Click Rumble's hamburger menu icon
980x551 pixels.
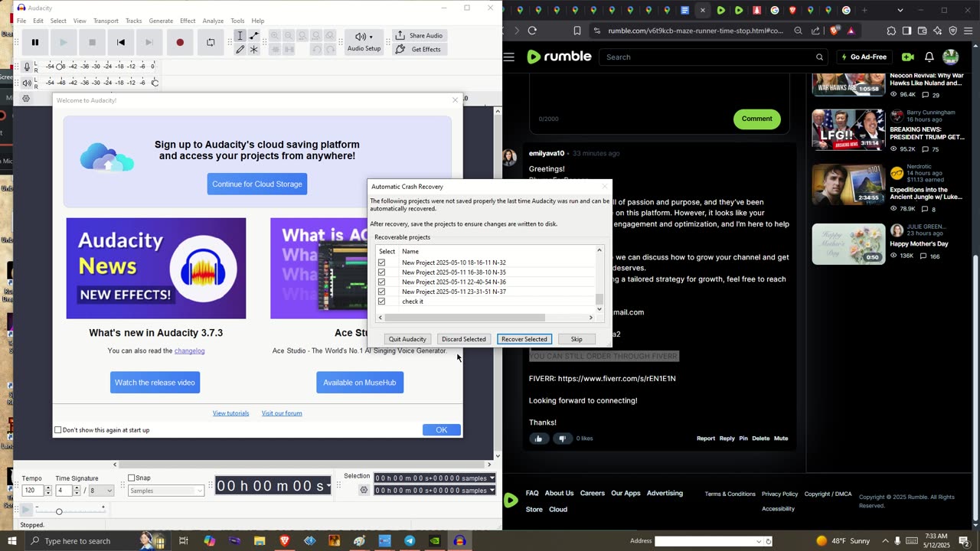coord(509,57)
